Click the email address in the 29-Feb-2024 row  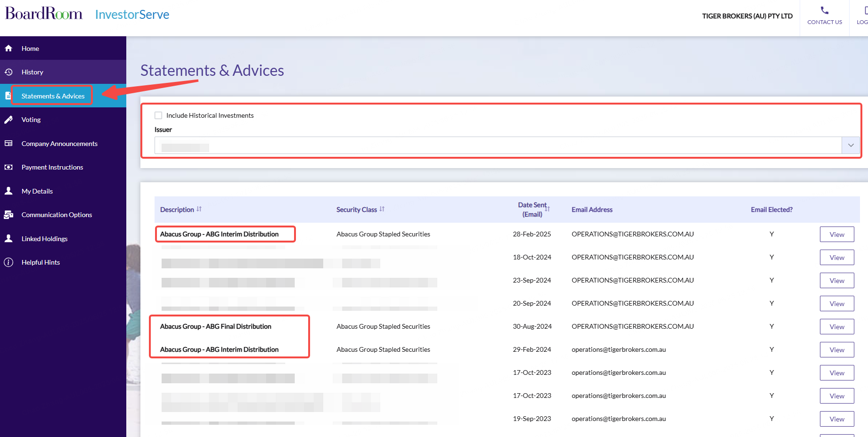coord(619,349)
